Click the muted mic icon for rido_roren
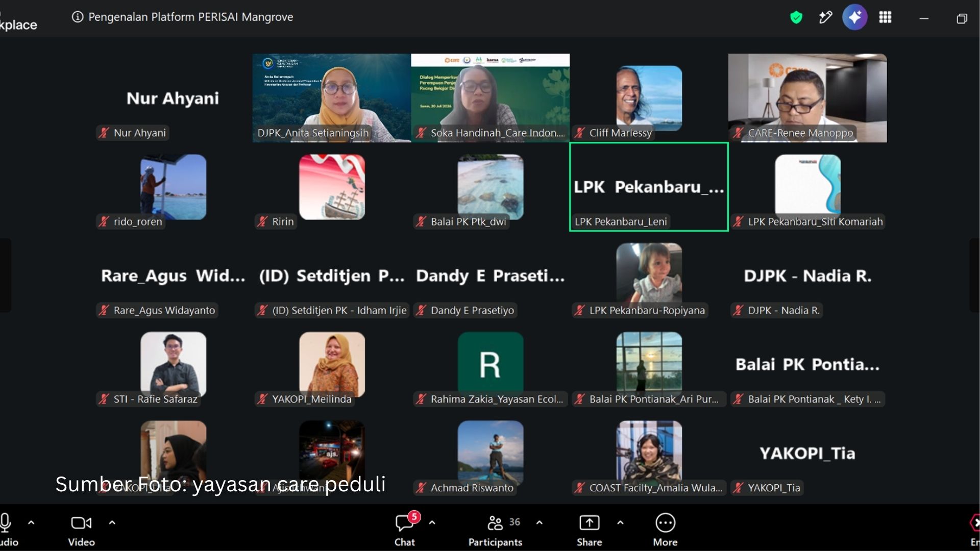 pos(104,221)
